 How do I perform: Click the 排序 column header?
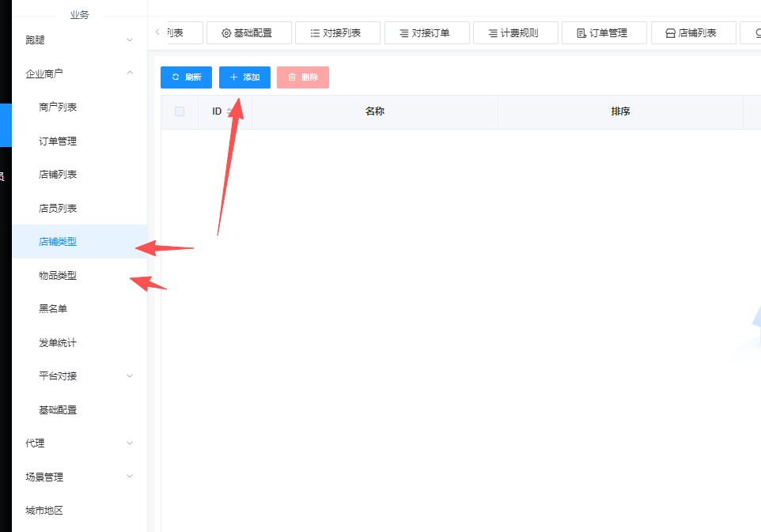[x=620, y=111]
